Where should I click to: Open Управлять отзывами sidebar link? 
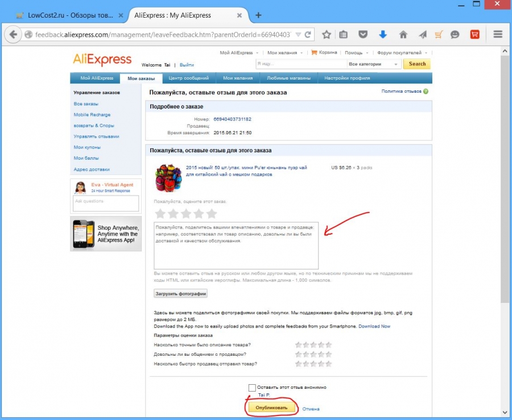pyautogui.click(x=96, y=136)
